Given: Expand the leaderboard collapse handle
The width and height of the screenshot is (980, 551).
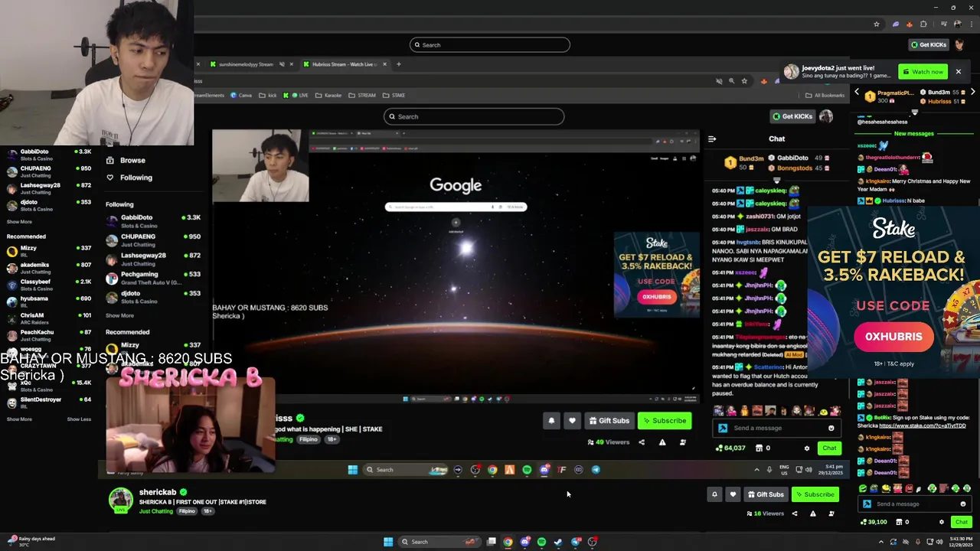Looking at the screenshot, I should [915, 112].
